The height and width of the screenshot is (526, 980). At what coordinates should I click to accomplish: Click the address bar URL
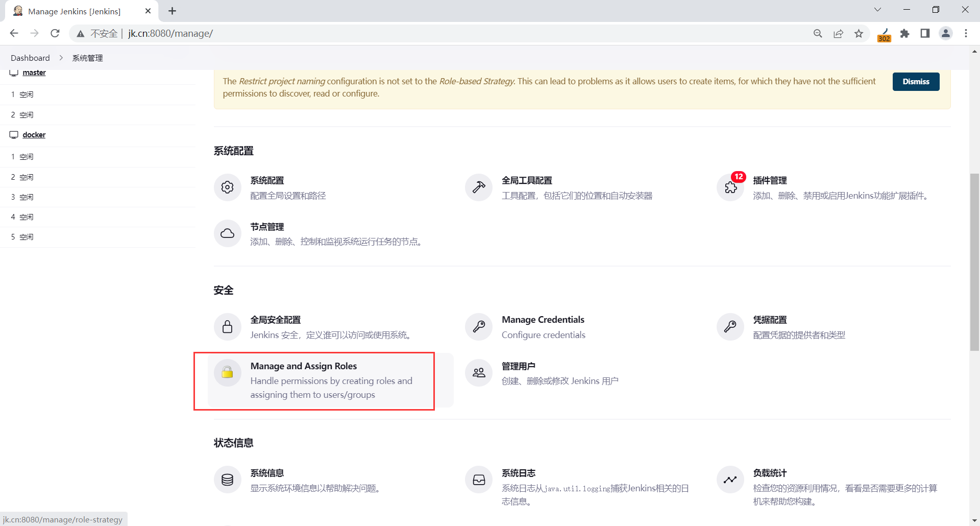pos(170,33)
